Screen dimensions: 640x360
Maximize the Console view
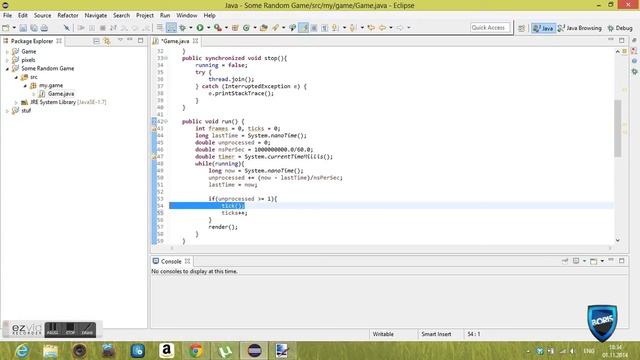click(x=622, y=260)
